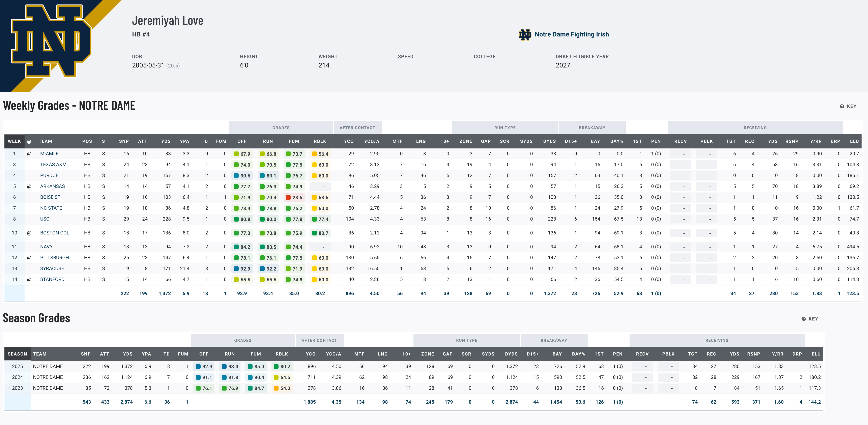Click the YDS column header in Weekly Grades
Screen dimensions: 868x425
click(x=166, y=141)
